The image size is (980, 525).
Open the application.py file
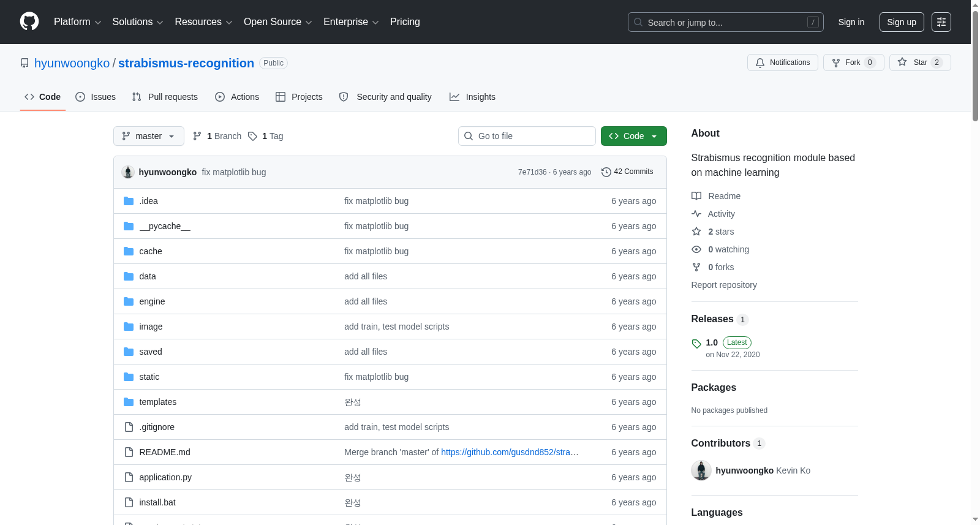pos(165,477)
